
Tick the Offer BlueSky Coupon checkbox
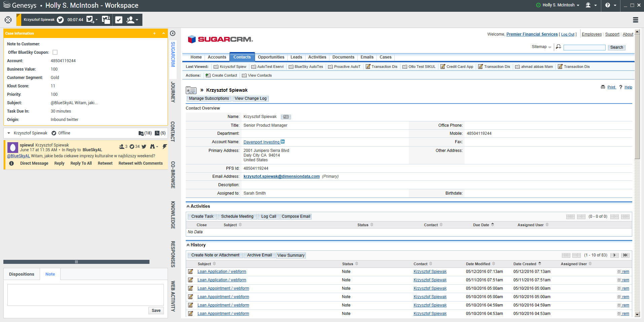(x=55, y=52)
